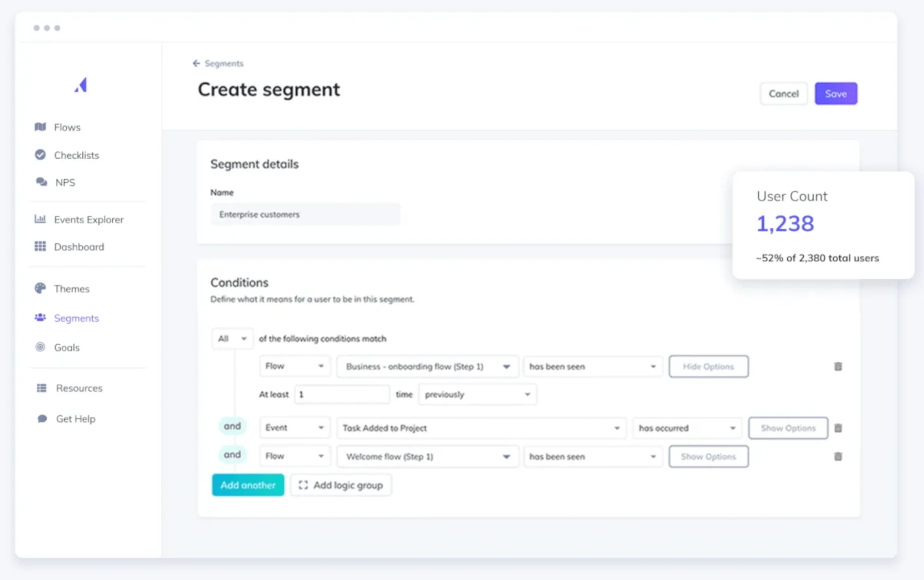This screenshot has height=580, width=924.
Task: Click the Events Explorer chart icon
Action: (40, 219)
